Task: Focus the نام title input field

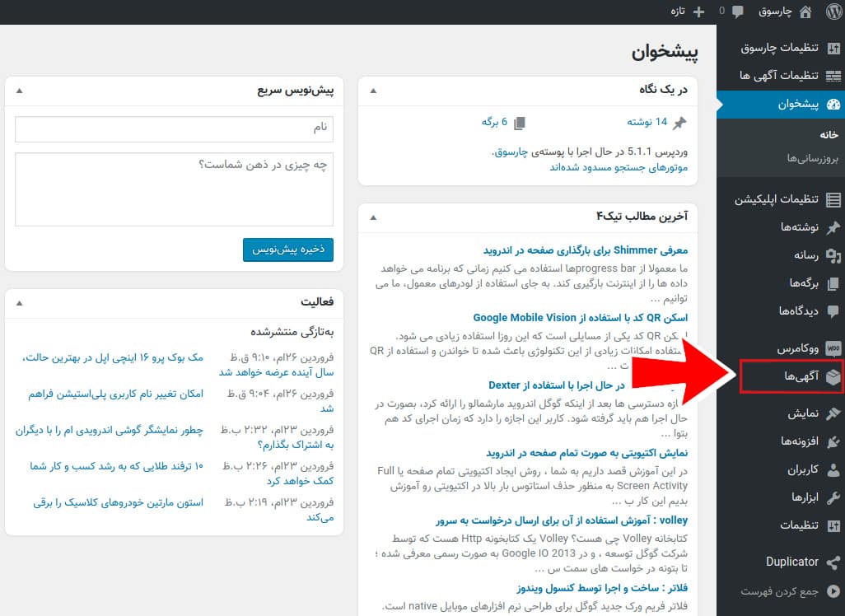Action: 174,129
